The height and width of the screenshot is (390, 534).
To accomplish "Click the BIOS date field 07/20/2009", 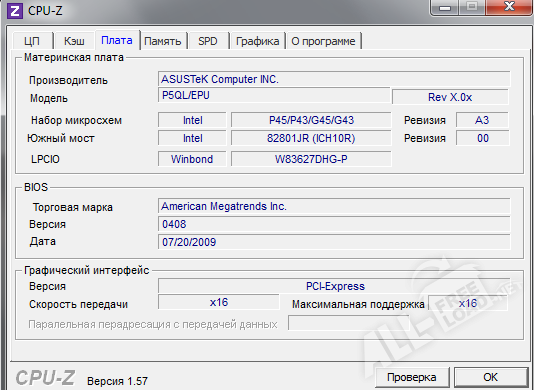I will tap(334, 242).
